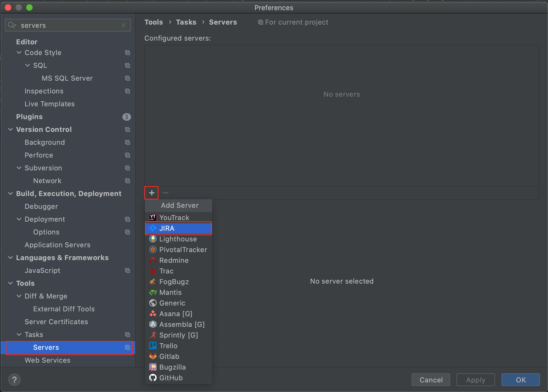Select YouTrack from Add Server list

174,218
